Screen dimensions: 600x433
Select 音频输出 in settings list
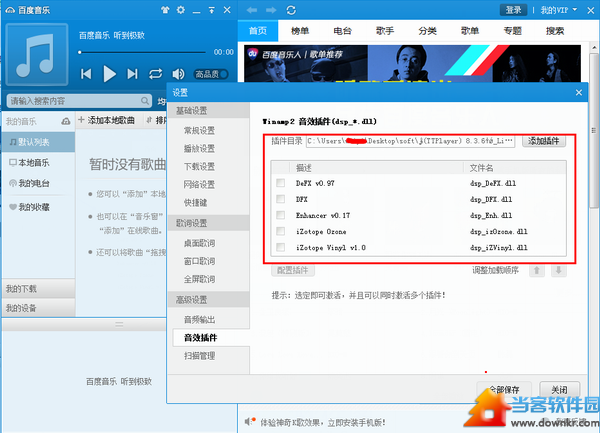point(199,319)
